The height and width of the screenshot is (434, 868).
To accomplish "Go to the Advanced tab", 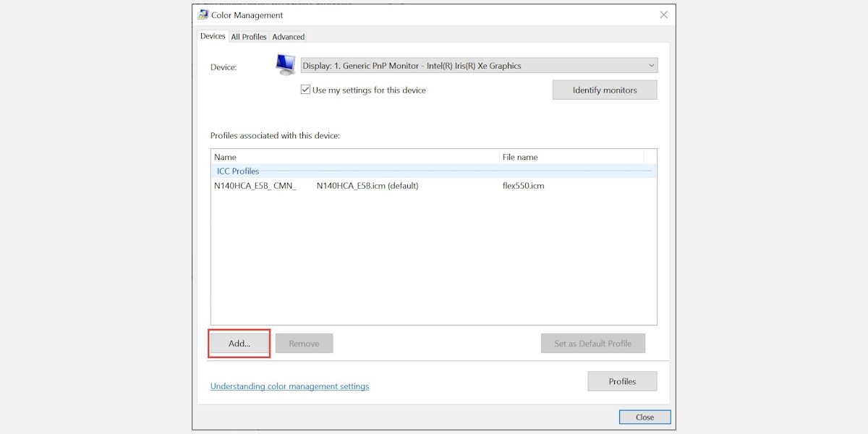I will (288, 37).
